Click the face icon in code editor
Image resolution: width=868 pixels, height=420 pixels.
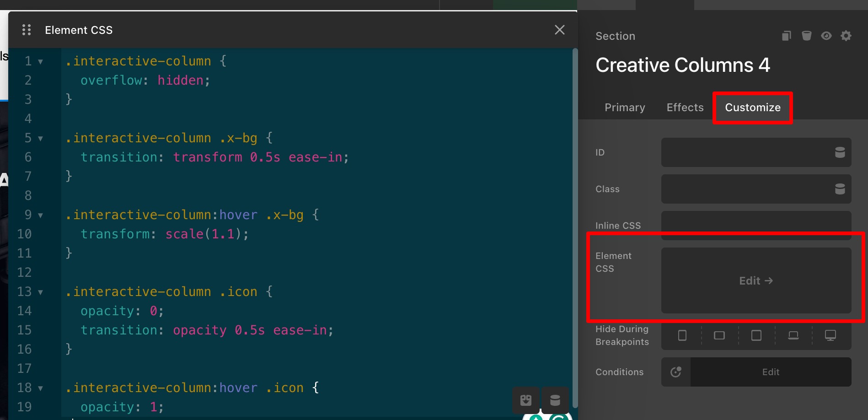pyautogui.click(x=526, y=400)
